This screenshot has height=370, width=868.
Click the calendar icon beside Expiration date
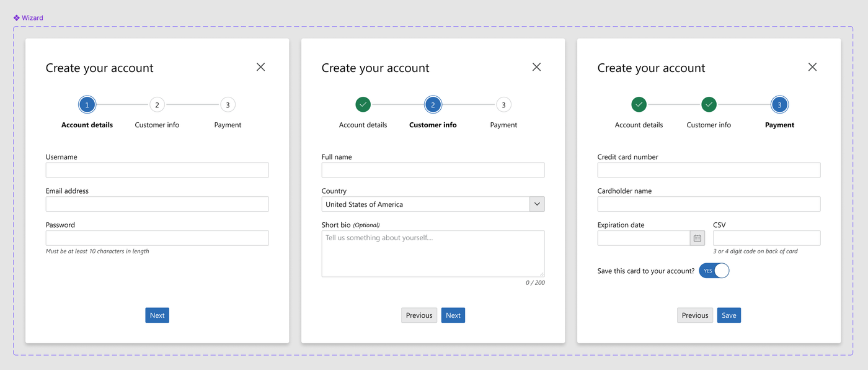[697, 238]
